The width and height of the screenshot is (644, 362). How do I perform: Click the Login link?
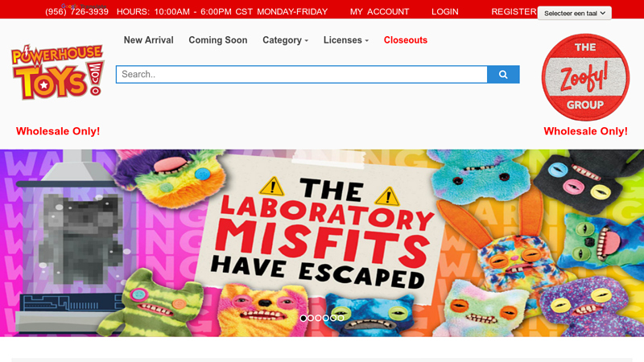pyautogui.click(x=445, y=12)
